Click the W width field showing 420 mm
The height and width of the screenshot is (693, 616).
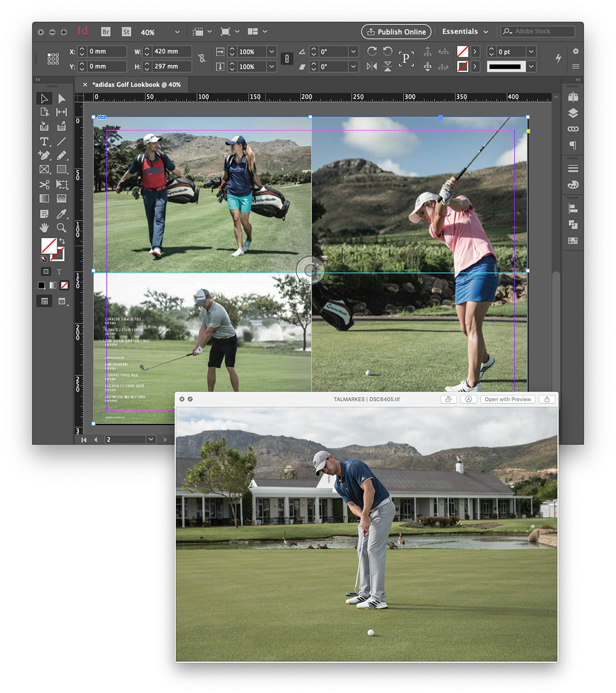[x=172, y=51]
